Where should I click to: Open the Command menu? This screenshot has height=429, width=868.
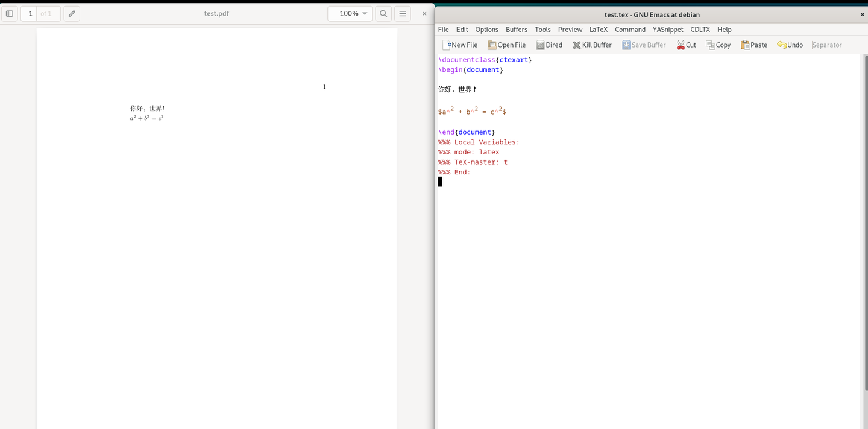point(630,29)
